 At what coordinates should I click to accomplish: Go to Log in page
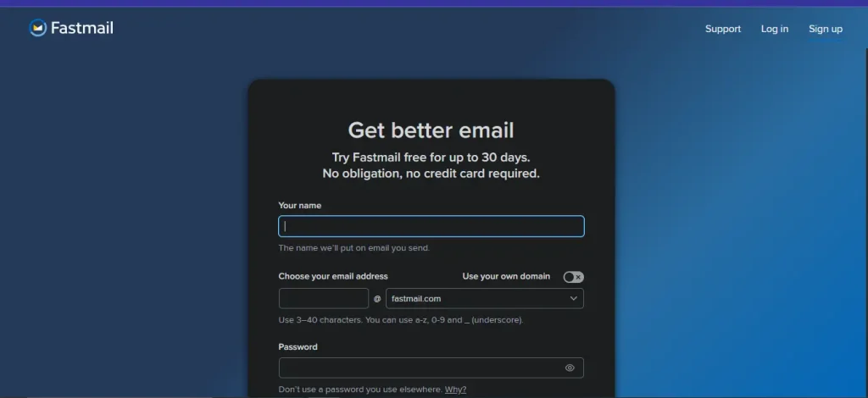click(x=775, y=29)
